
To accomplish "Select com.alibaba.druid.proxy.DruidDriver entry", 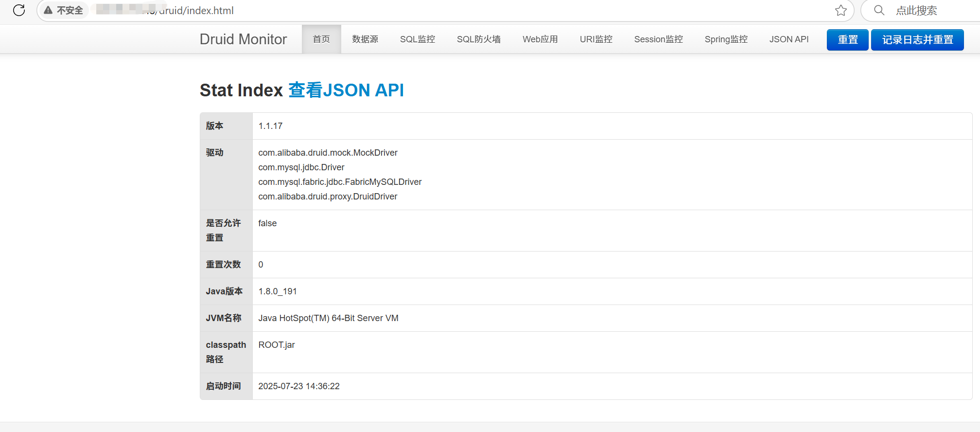I will tap(328, 197).
